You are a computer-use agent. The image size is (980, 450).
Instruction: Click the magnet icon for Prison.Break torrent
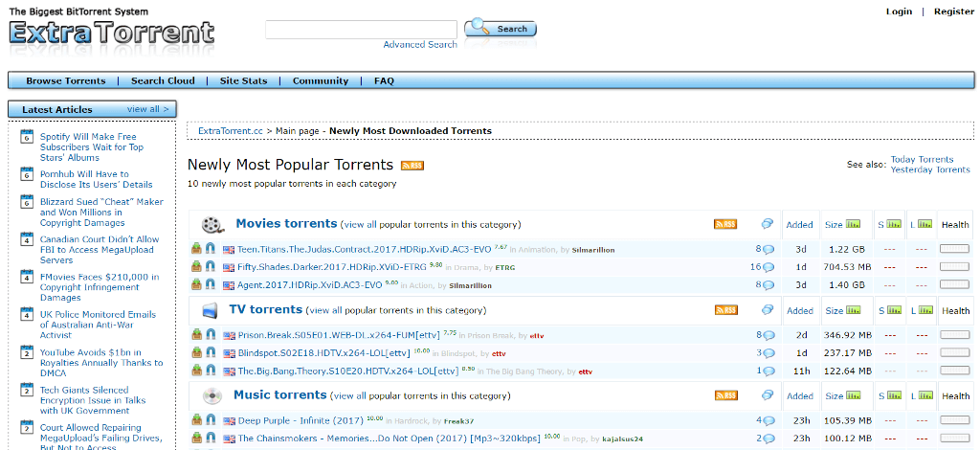pyautogui.click(x=211, y=334)
